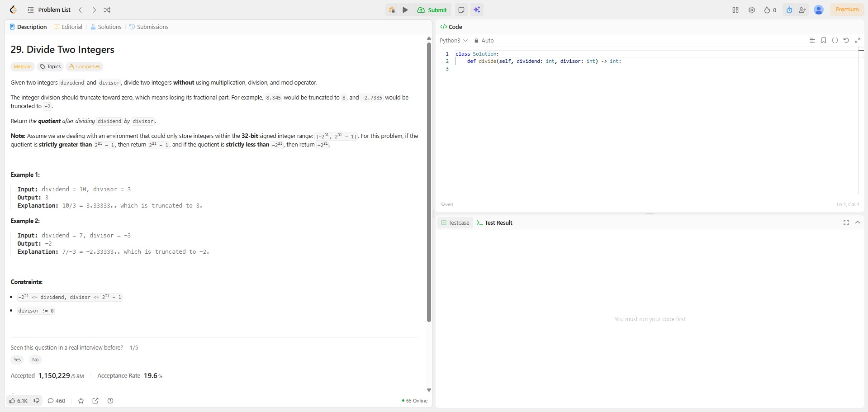Switch to the Editorial tab
868x412 pixels.
(x=68, y=27)
